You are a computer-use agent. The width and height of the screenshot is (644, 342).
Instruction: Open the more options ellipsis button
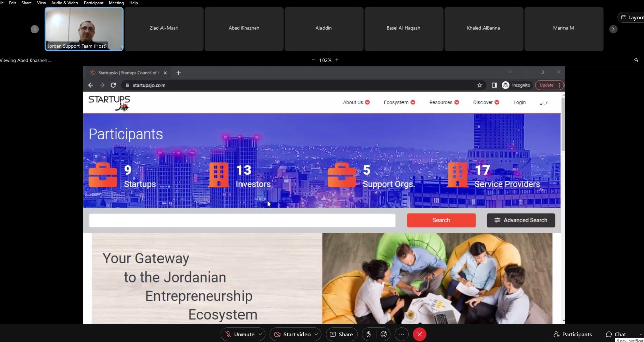coord(401,334)
